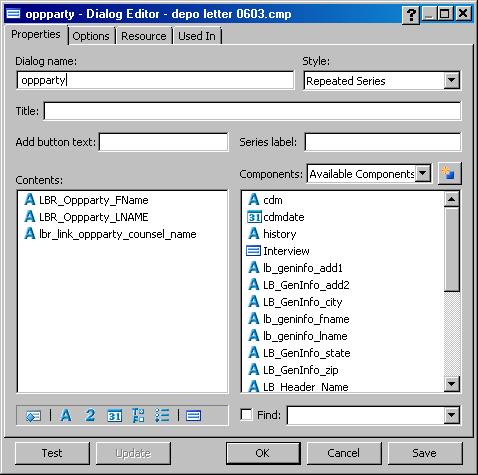Click the up arrow of components scrollbar

coord(451,199)
